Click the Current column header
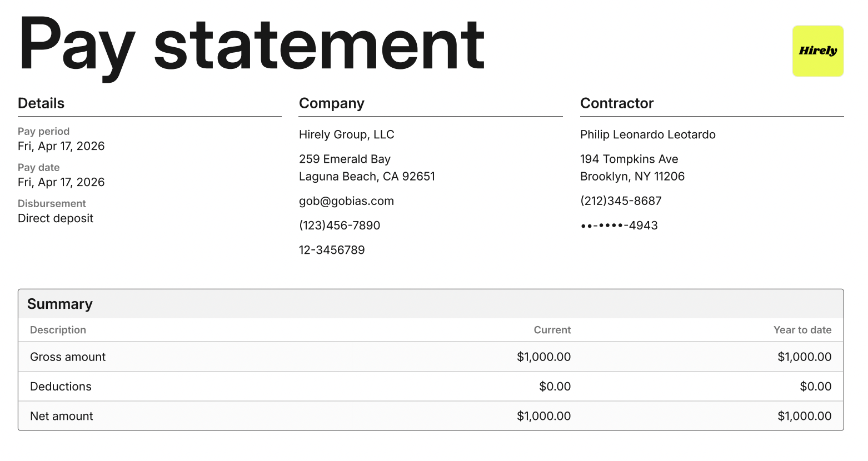 tap(552, 330)
